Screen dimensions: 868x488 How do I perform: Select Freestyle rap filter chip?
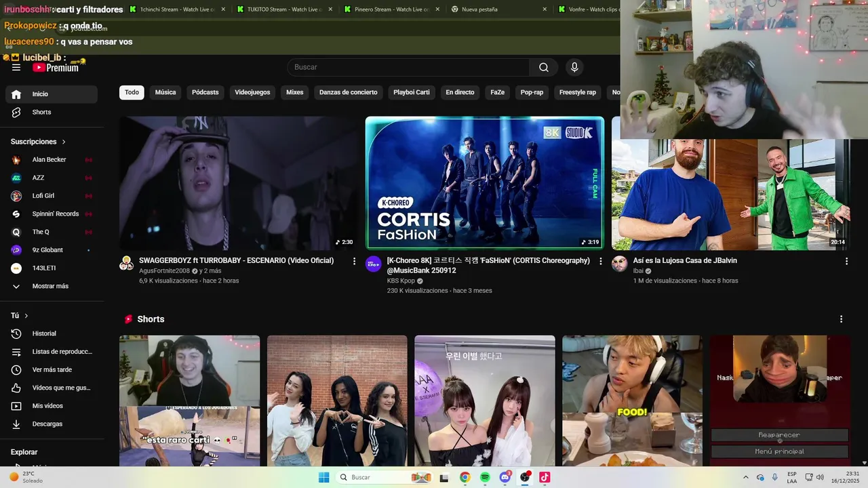click(578, 92)
